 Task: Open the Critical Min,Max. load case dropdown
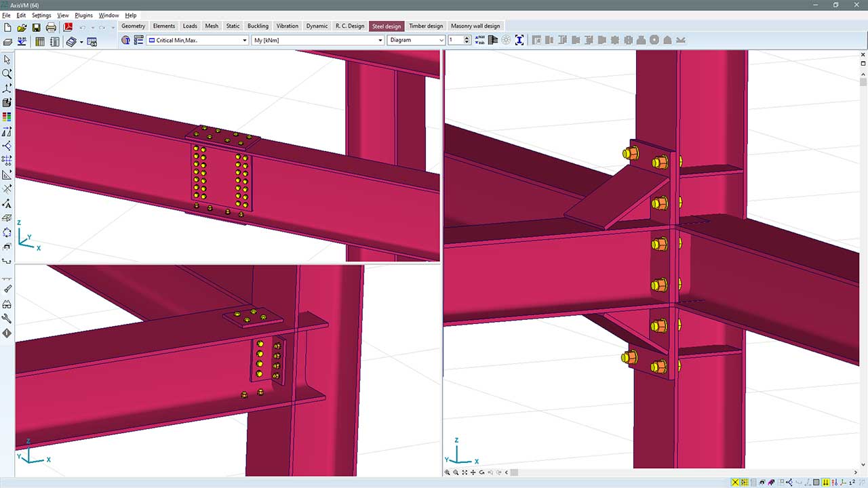click(198, 40)
